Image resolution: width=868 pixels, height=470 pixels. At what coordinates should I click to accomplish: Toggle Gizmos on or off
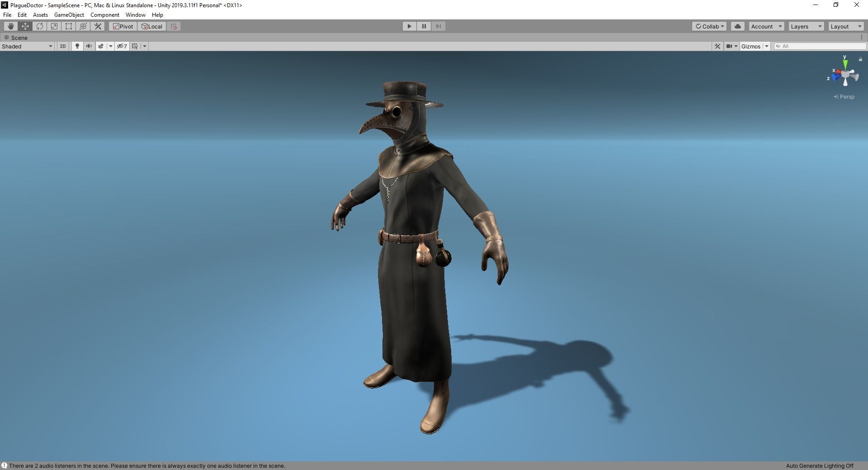[751, 46]
